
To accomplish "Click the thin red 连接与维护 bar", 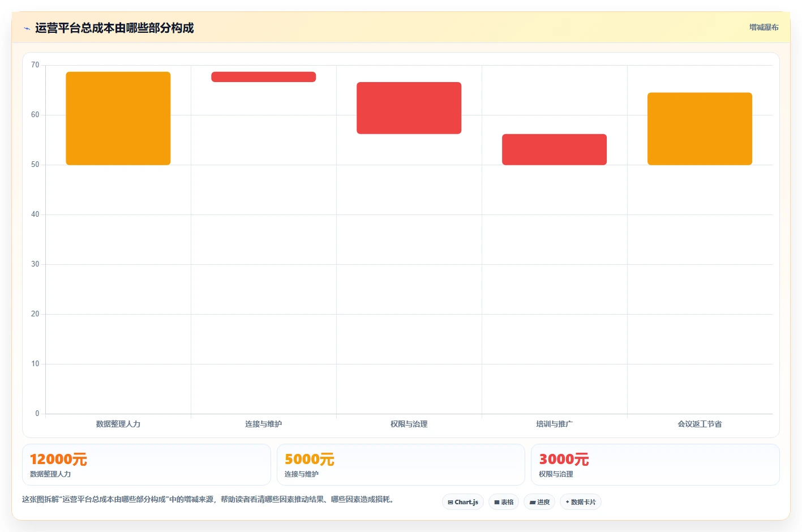I will click(x=264, y=77).
